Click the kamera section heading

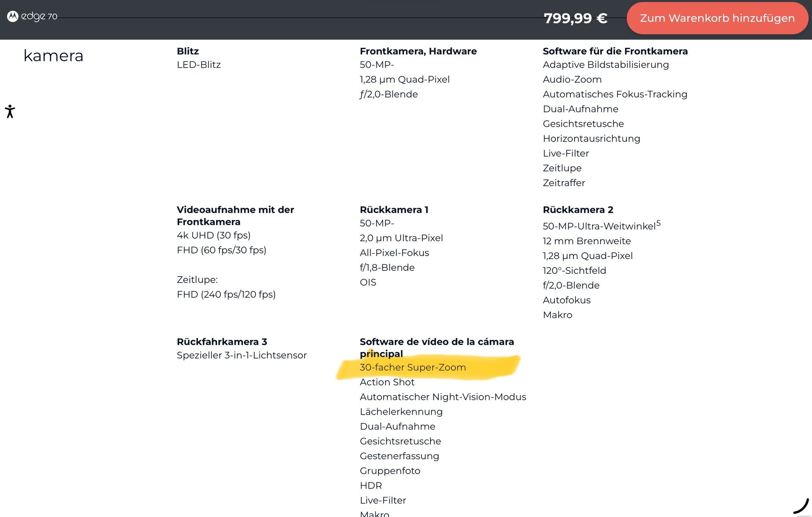[53, 56]
